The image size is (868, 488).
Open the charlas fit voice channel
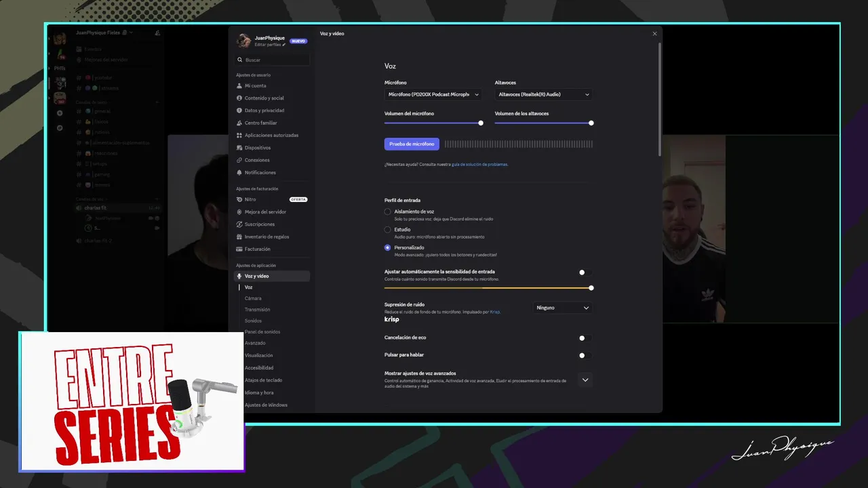click(x=118, y=207)
